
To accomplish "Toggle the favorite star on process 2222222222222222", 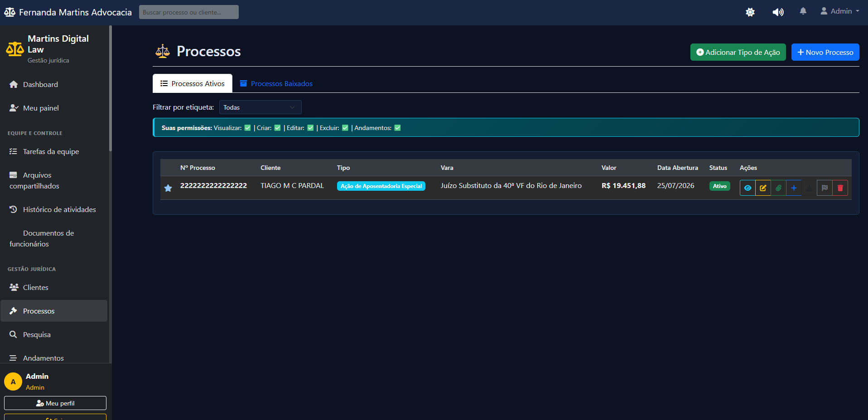I will (x=168, y=188).
